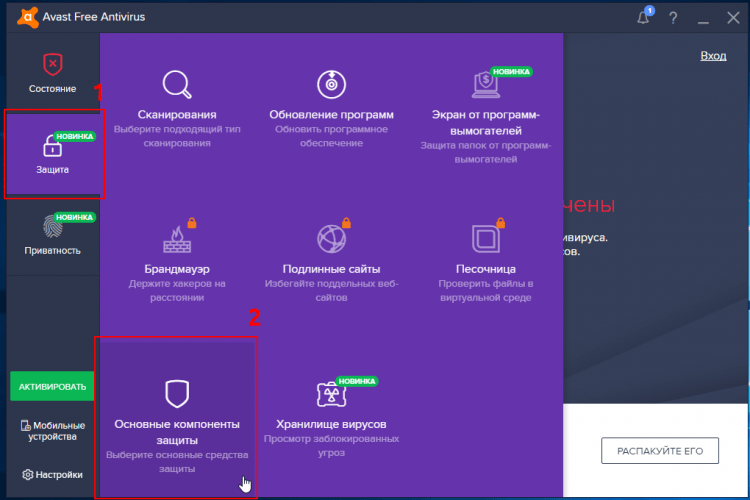The height and width of the screenshot is (500, 750).
Task: Open Настройки settings
Action: pos(53,475)
